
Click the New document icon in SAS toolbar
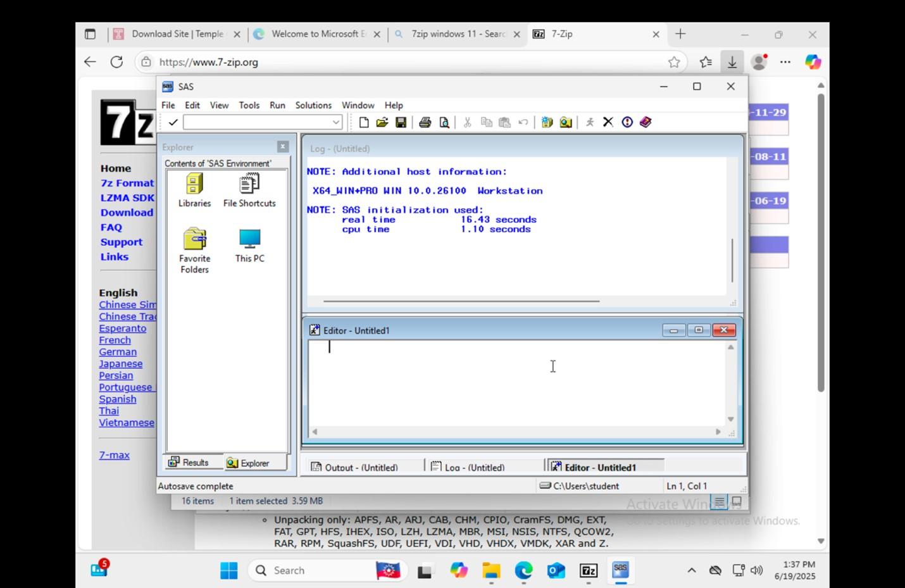click(x=364, y=122)
